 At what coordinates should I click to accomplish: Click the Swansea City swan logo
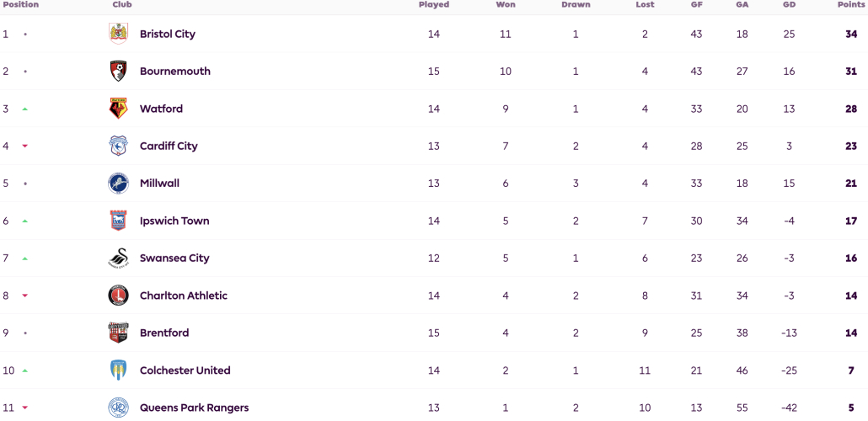[118, 258]
